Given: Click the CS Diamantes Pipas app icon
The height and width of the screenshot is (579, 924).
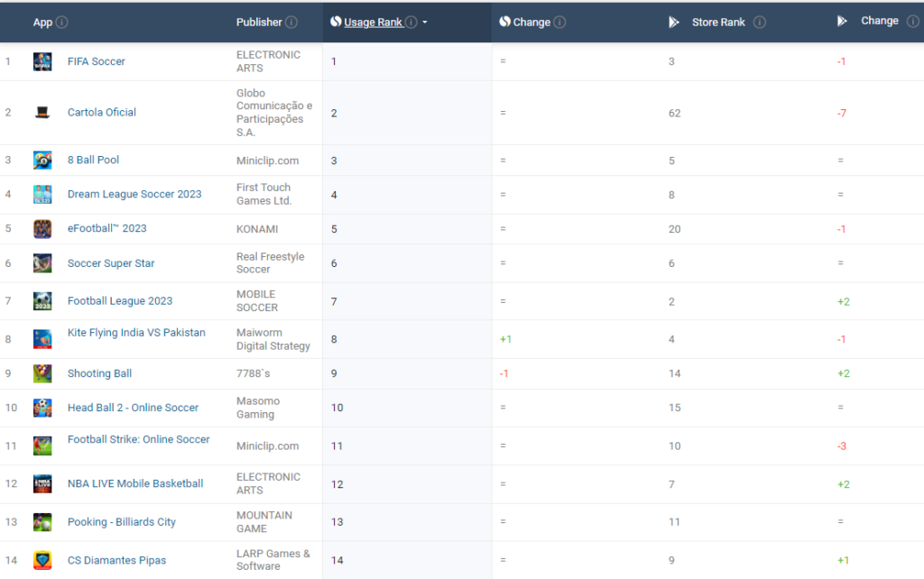Looking at the screenshot, I should (x=42, y=560).
